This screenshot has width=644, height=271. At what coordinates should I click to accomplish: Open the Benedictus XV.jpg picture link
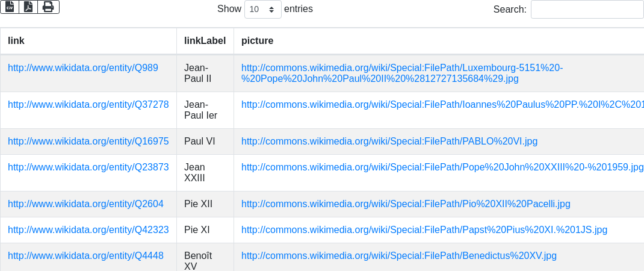pos(399,255)
